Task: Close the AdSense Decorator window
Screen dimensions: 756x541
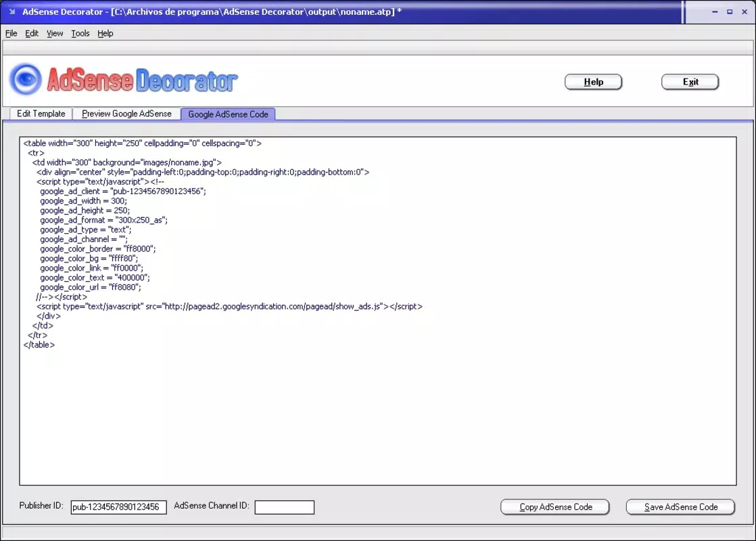Action: pyautogui.click(x=745, y=11)
